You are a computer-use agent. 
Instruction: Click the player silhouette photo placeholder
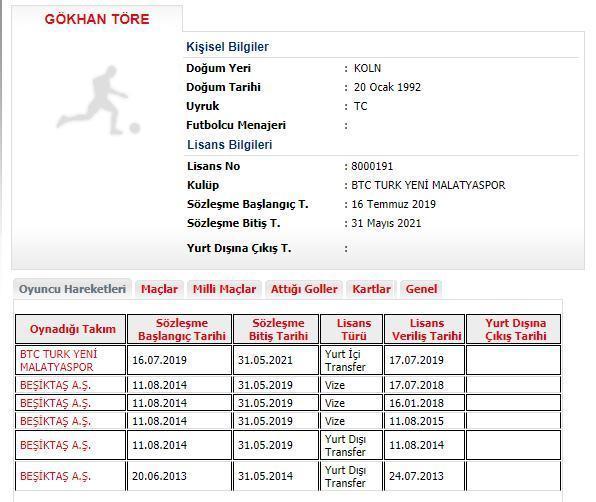click(98, 101)
